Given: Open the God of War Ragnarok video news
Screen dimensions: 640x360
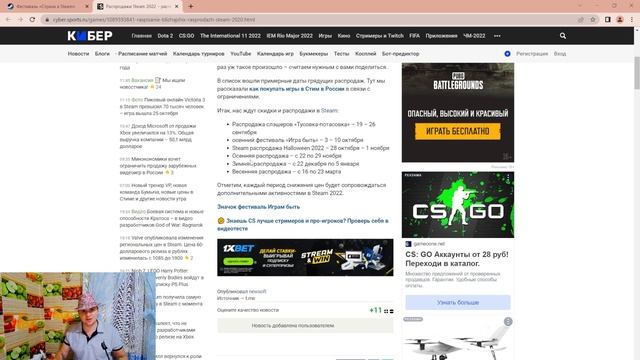Looking at the screenshot, I should 161,218.
